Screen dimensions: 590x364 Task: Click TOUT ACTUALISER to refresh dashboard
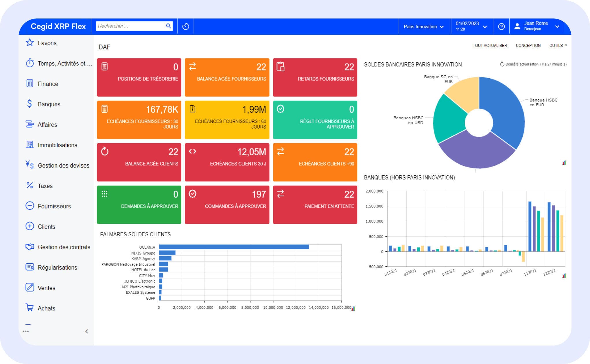490,45
